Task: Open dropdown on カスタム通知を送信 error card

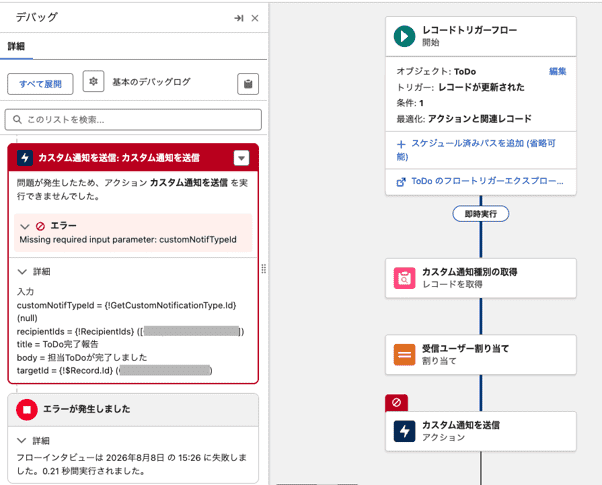Action: (241, 158)
